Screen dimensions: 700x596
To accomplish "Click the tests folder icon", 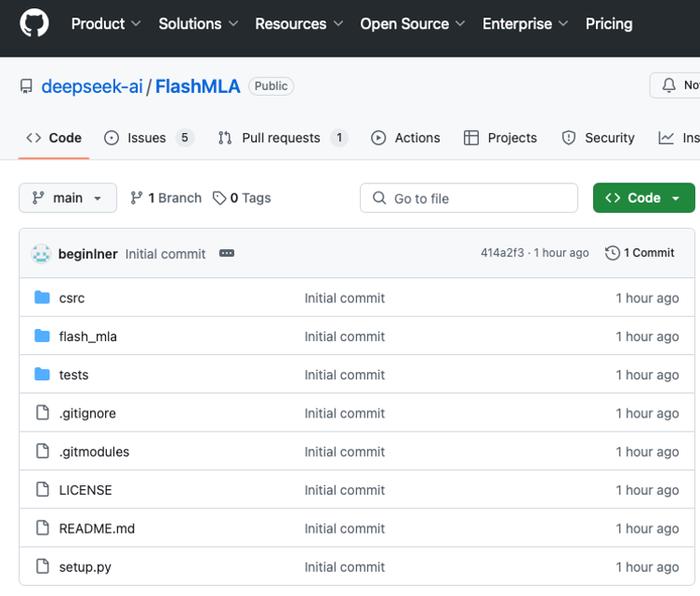I will pos(42,375).
